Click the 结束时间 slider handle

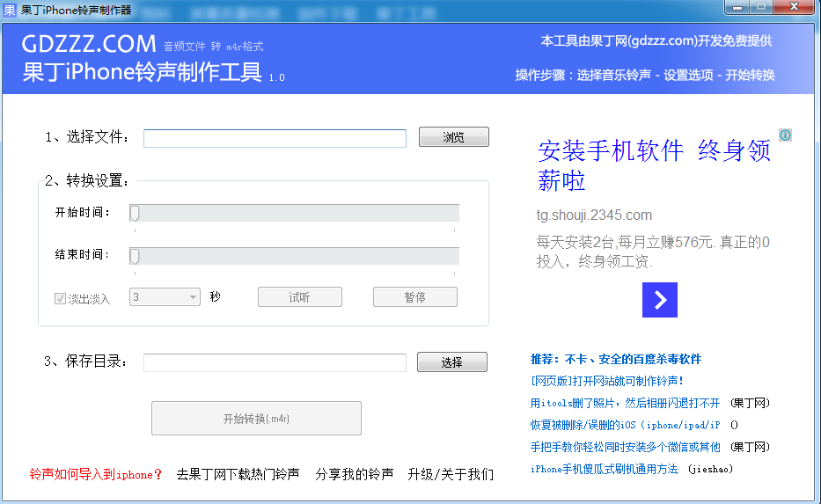pyautogui.click(x=135, y=256)
